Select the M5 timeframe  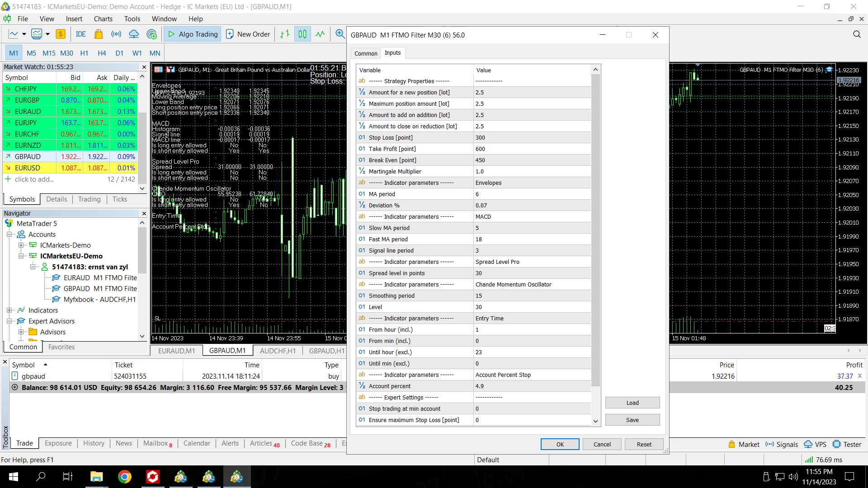point(31,53)
